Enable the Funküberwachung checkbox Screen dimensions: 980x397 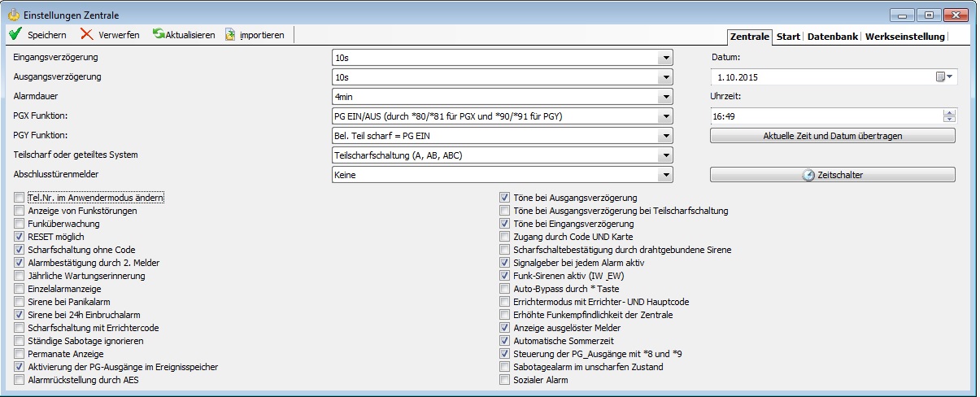pyautogui.click(x=19, y=224)
